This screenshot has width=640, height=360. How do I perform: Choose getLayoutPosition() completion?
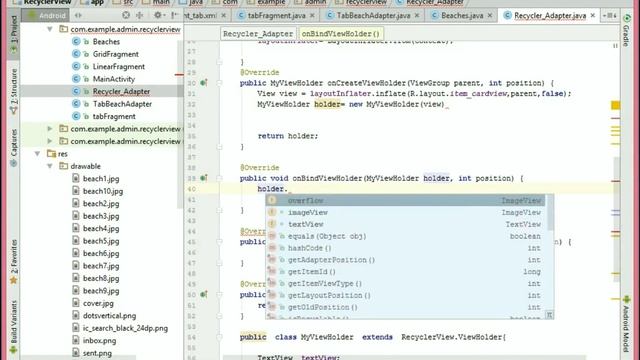(x=406, y=295)
